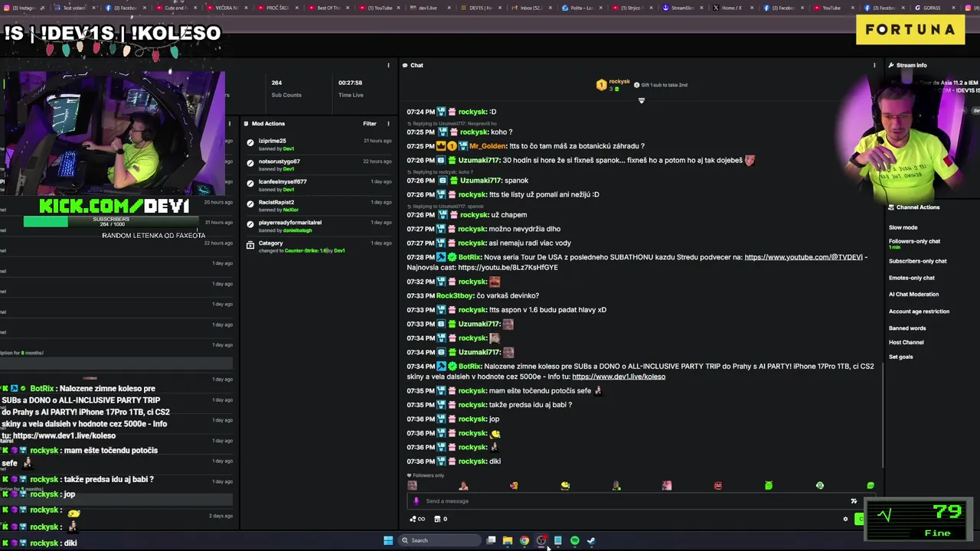Open Chat panel three-dot options menu
This screenshot has width=980, height=551.
coord(874,65)
